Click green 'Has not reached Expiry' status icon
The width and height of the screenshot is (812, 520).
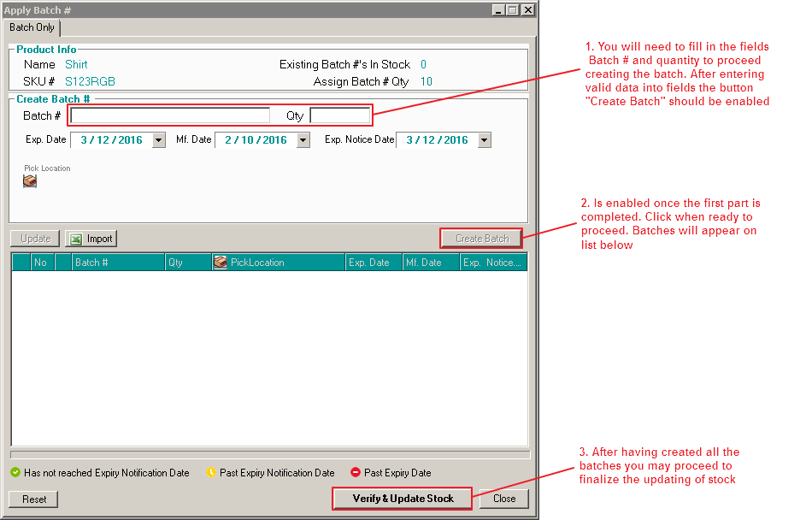point(15,472)
